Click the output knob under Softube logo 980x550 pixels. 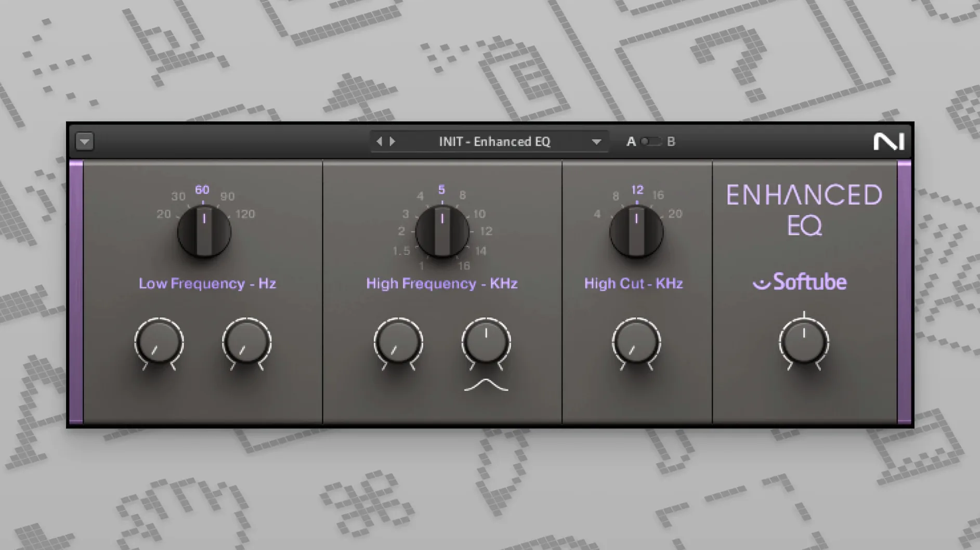[x=804, y=343]
